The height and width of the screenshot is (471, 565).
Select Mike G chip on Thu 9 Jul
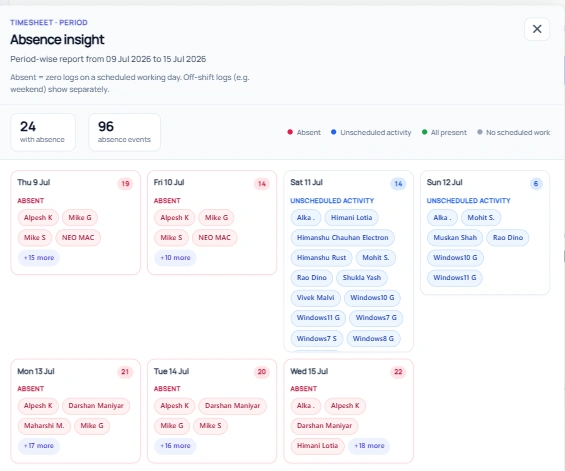point(80,218)
